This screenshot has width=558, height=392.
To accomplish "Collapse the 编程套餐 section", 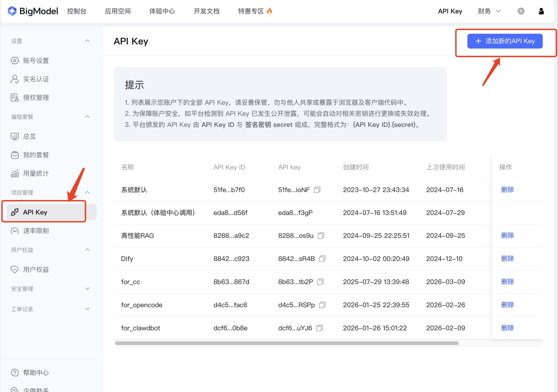I will (x=87, y=117).
